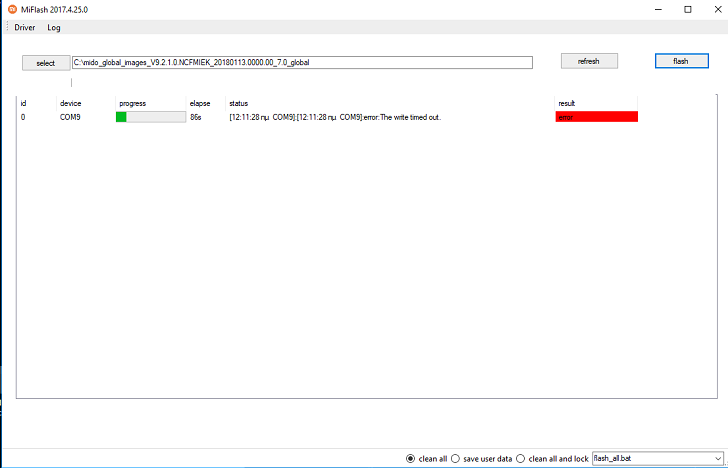Click the select button to choose folder
Viewport: 728px width, 468px height.
(46, 63)
